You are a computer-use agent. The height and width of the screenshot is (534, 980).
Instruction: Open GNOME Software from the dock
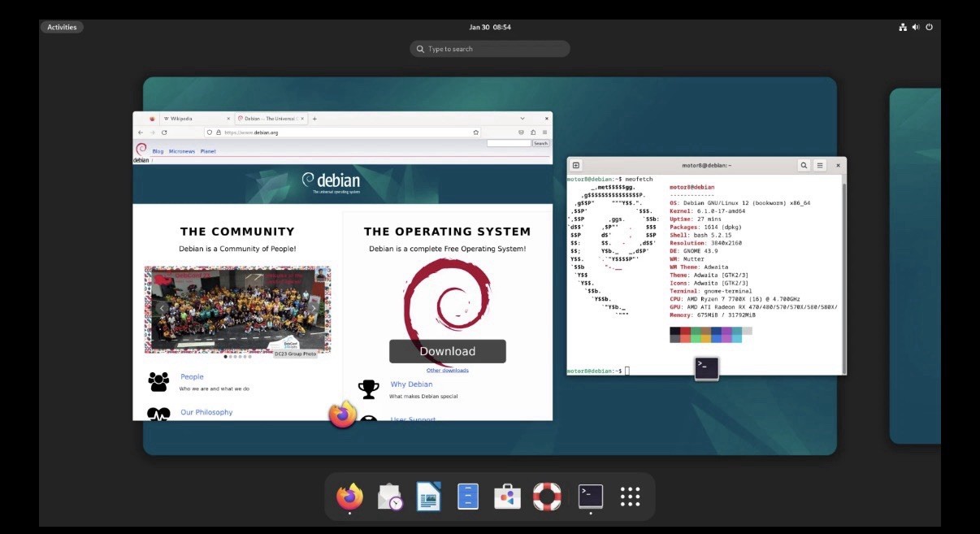click(508, 496)
